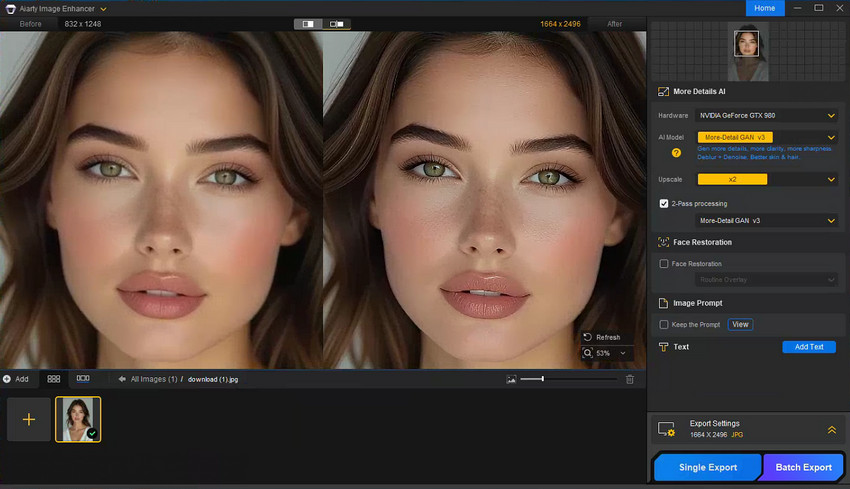Open the Home tab
Image resolution: width=850 pixels, height=489 pixels.
pos(764,8)
